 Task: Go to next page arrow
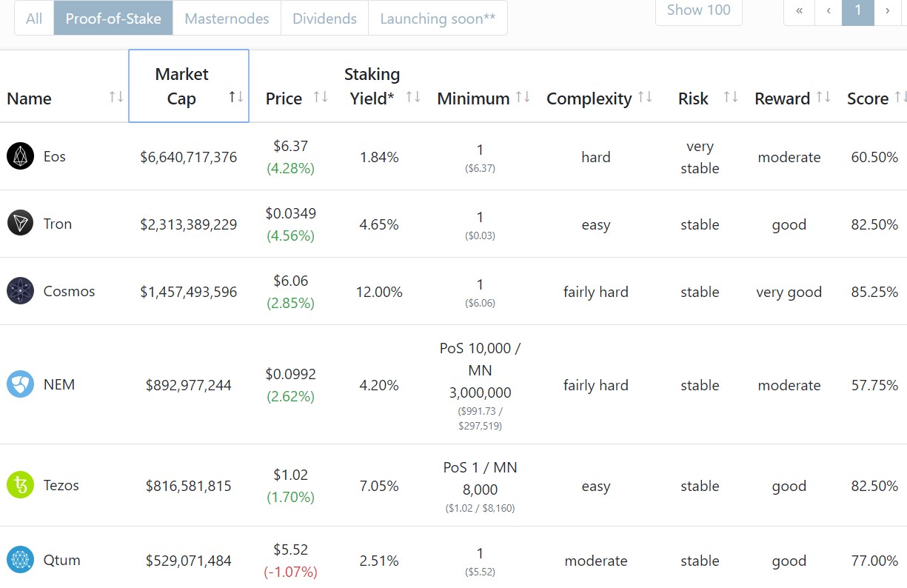click(x=887, y=11)
